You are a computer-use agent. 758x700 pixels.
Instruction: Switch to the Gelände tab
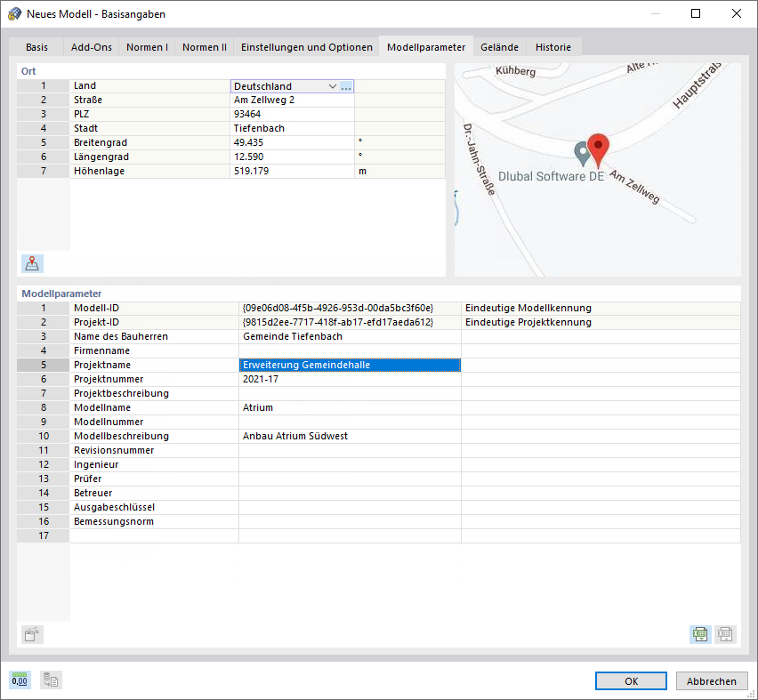point(498,47)
